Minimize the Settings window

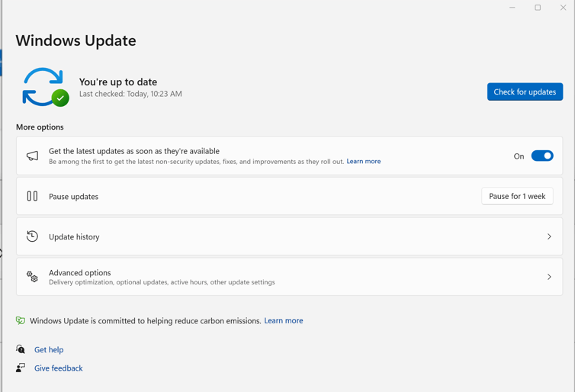512,8
